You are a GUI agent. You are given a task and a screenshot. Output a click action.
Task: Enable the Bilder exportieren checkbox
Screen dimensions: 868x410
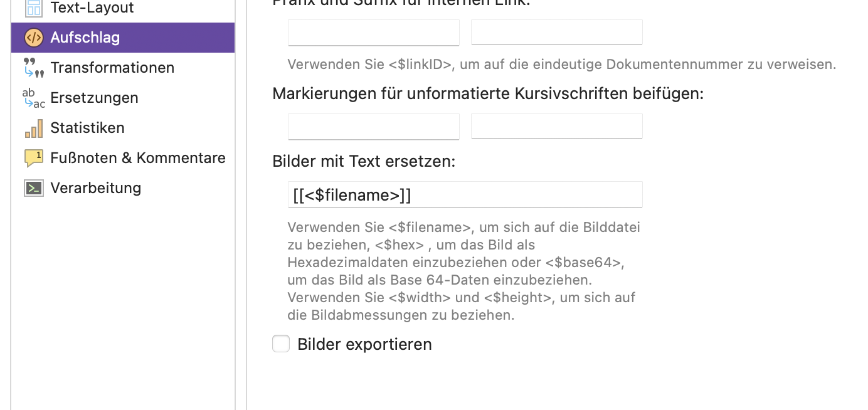click(x=281, y=344)
